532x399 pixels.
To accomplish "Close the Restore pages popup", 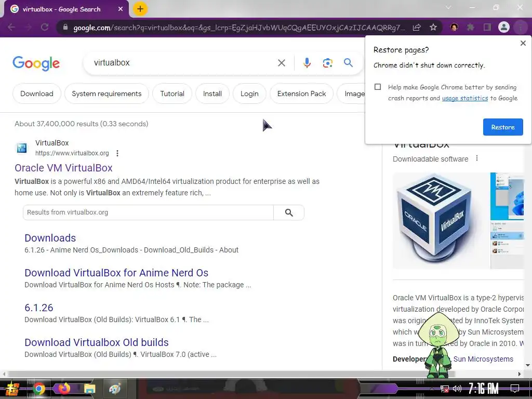I will (523, 43).
